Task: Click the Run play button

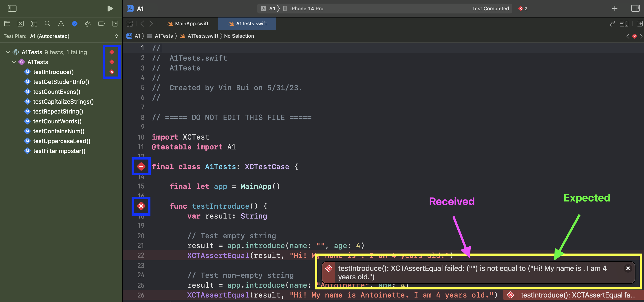Action: click(x=110, y=9)
